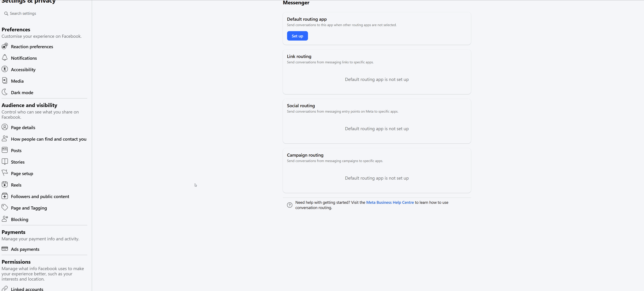Viewport: 644px width, 291px height.
Task: Click the search magnifier icon
Action: tap(6, 14)
